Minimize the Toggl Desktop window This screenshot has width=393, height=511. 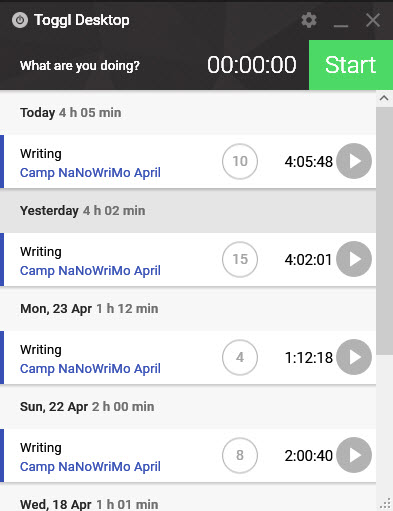[341, 21]
